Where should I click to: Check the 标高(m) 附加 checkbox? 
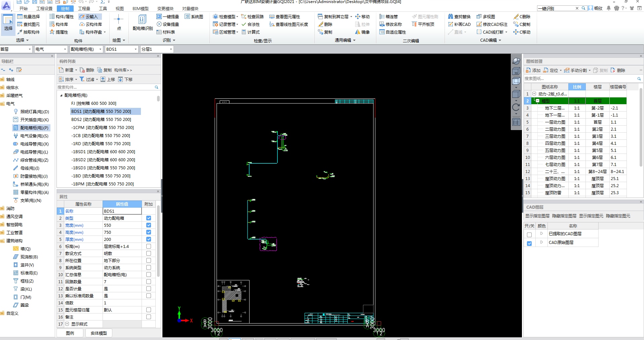click(x=149, y=246)
